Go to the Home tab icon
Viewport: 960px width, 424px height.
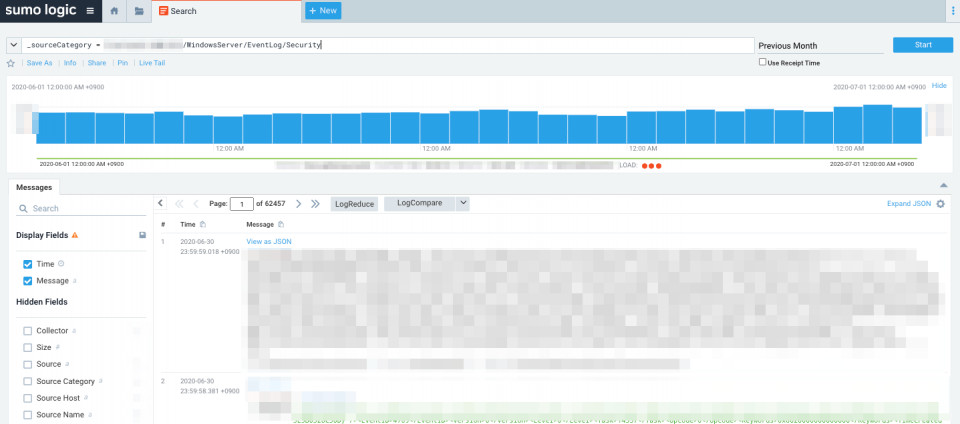(114, 11)
